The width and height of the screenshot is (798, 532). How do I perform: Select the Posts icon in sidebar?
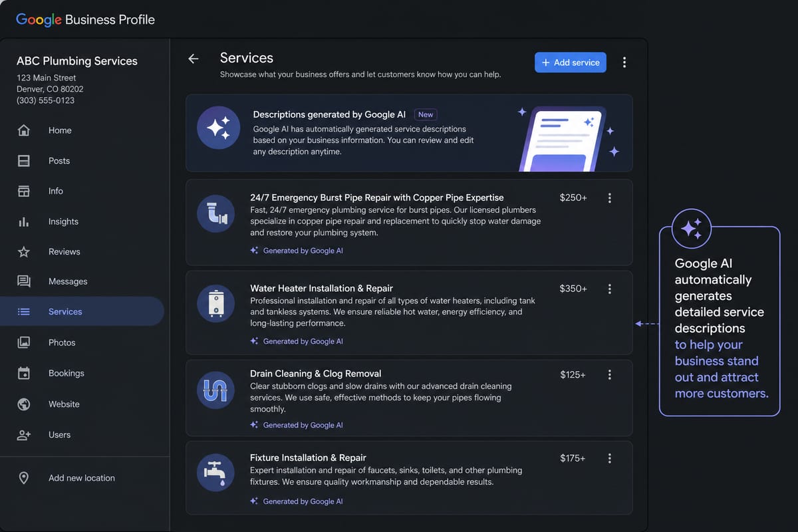24,161
